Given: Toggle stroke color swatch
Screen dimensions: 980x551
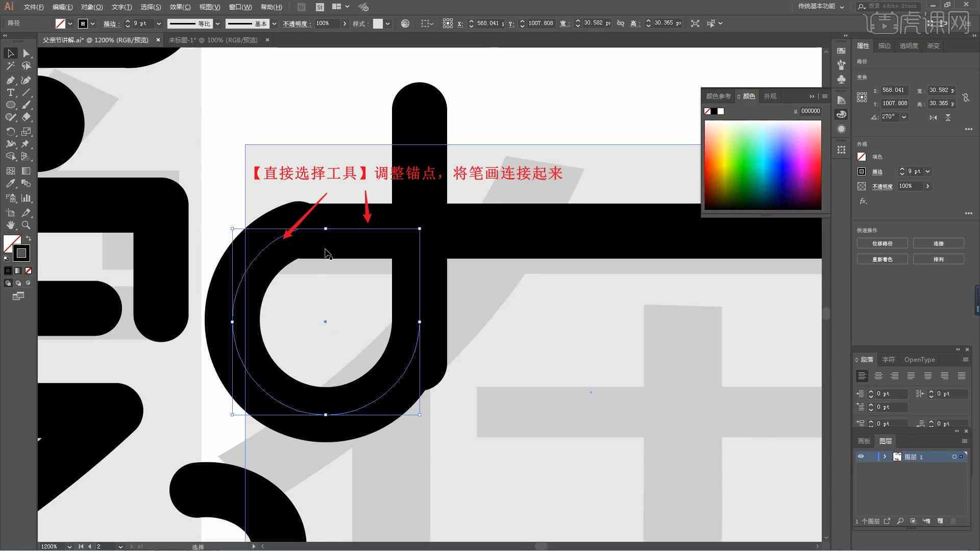Looking at the screenshot, I should tap(20, 253).
